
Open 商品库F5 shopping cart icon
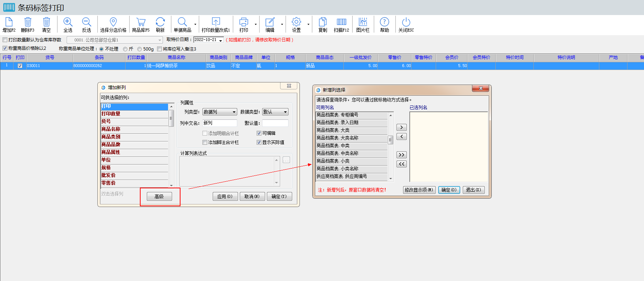pos(141,22)
